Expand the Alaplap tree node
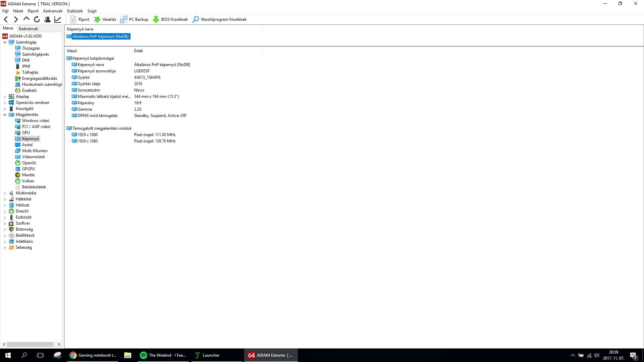 [x=5, y=97]
